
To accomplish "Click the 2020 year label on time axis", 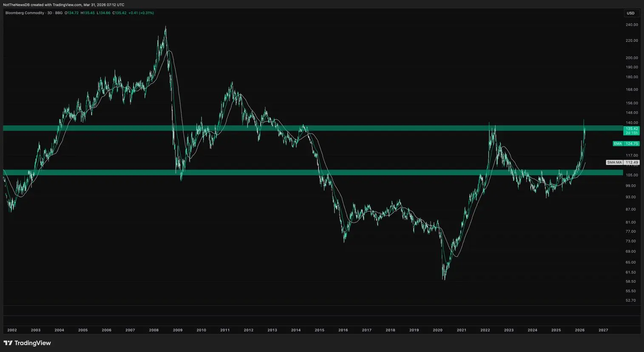I will point(438,330).
